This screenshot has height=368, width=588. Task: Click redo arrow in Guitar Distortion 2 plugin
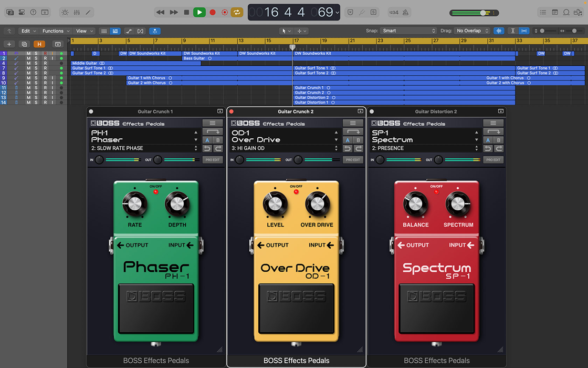pos(498,149)
